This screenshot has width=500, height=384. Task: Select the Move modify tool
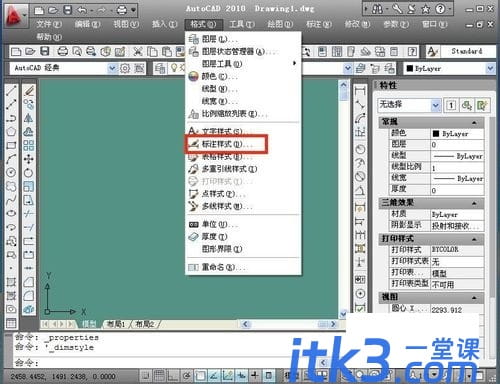point(29,159)
